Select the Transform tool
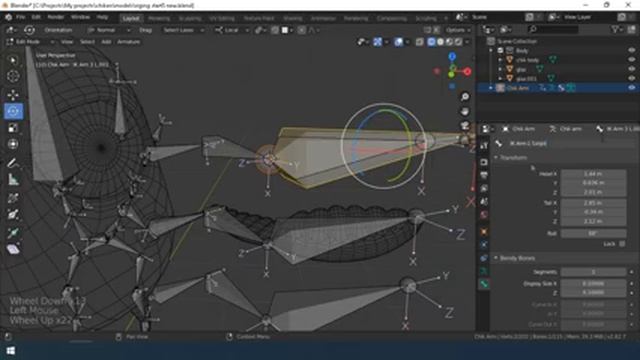The image size is (640, 360). point(13,144)
